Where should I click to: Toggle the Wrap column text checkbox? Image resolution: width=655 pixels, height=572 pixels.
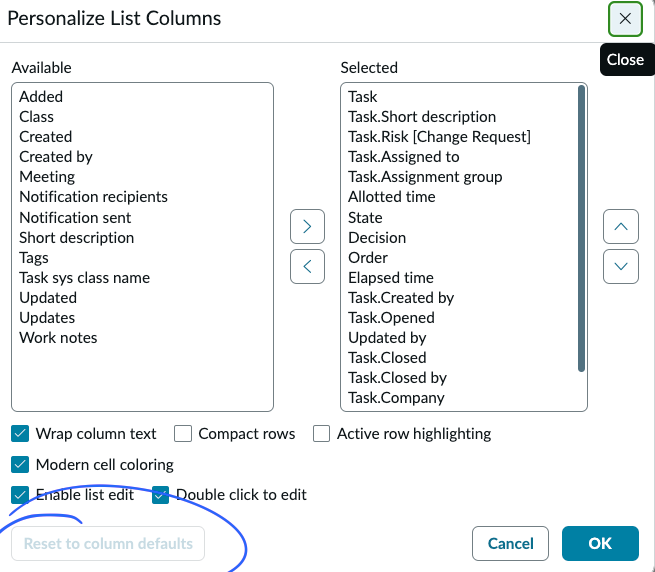click(x=20, y=434)
